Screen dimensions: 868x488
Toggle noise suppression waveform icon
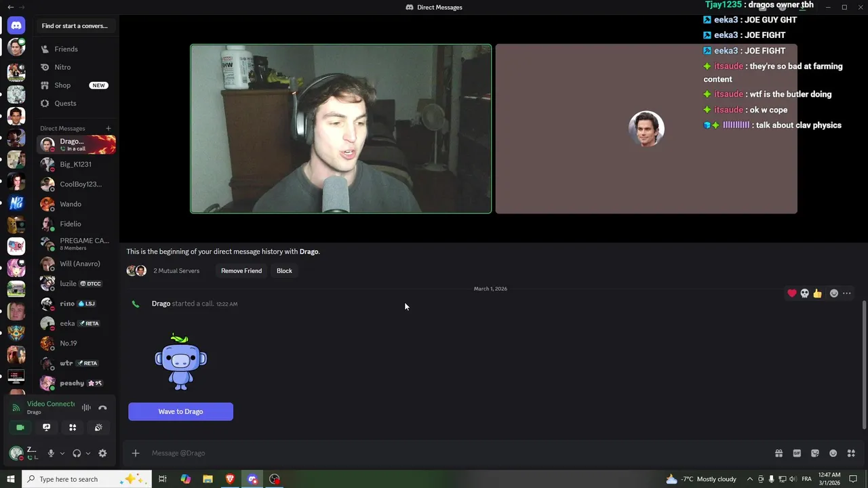pos(86,407)
